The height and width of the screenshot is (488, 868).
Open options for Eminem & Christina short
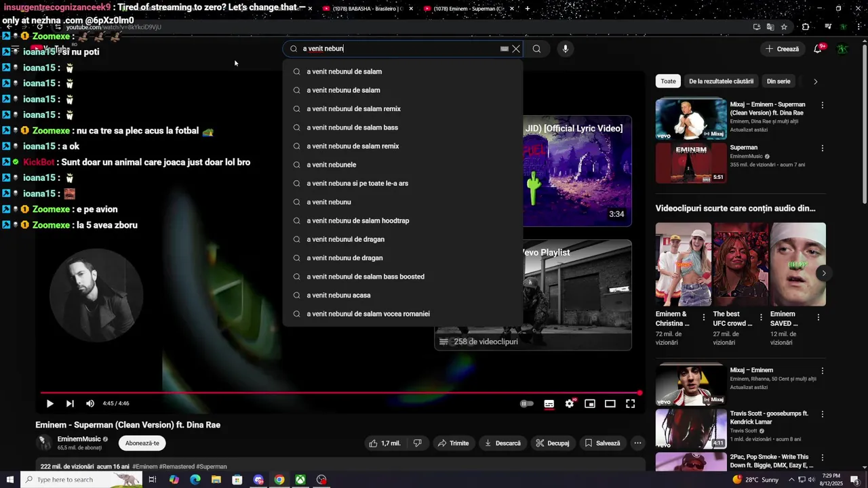[703, 317]
